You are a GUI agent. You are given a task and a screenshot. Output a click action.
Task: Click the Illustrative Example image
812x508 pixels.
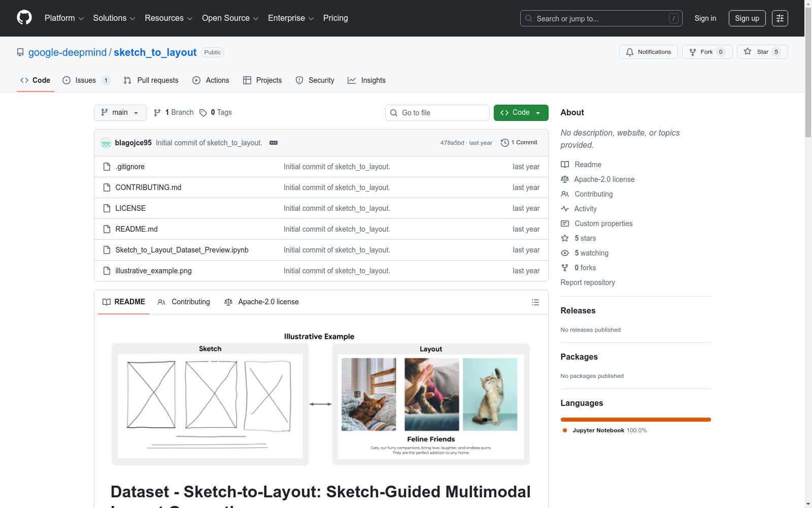click(321, 399)
